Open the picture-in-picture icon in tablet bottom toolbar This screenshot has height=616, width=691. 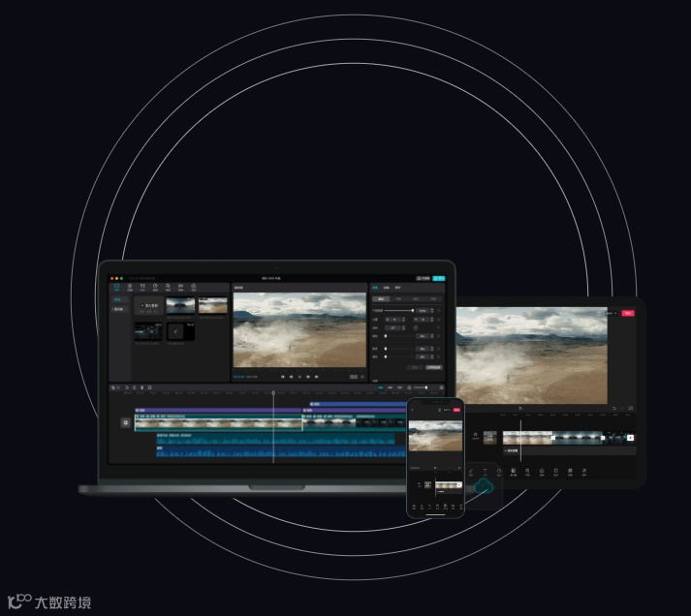514,472
